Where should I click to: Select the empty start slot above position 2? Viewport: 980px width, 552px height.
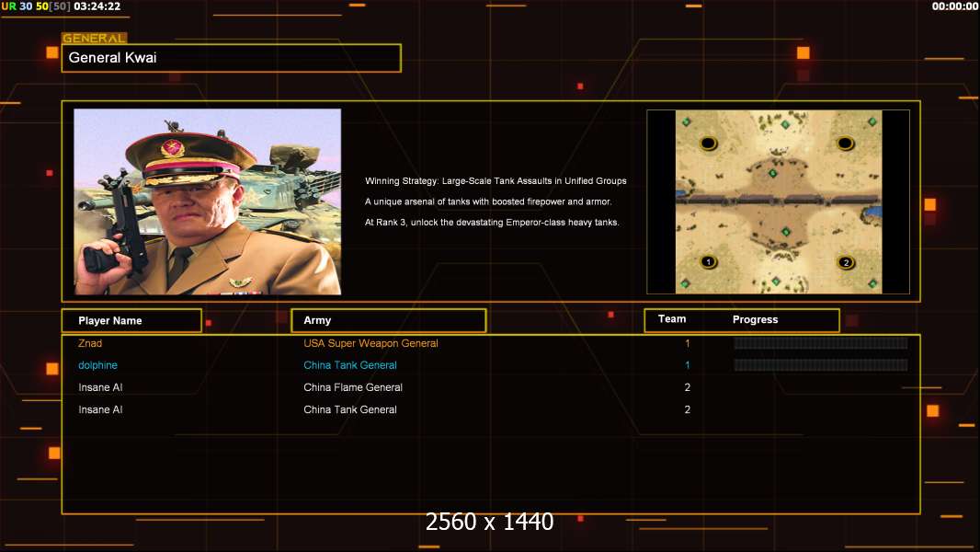click(845, 143)
